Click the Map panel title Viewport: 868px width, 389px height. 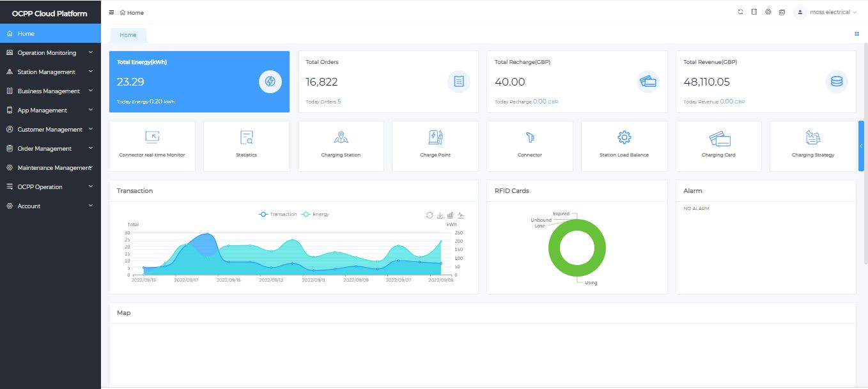click(x=124, y=313)
